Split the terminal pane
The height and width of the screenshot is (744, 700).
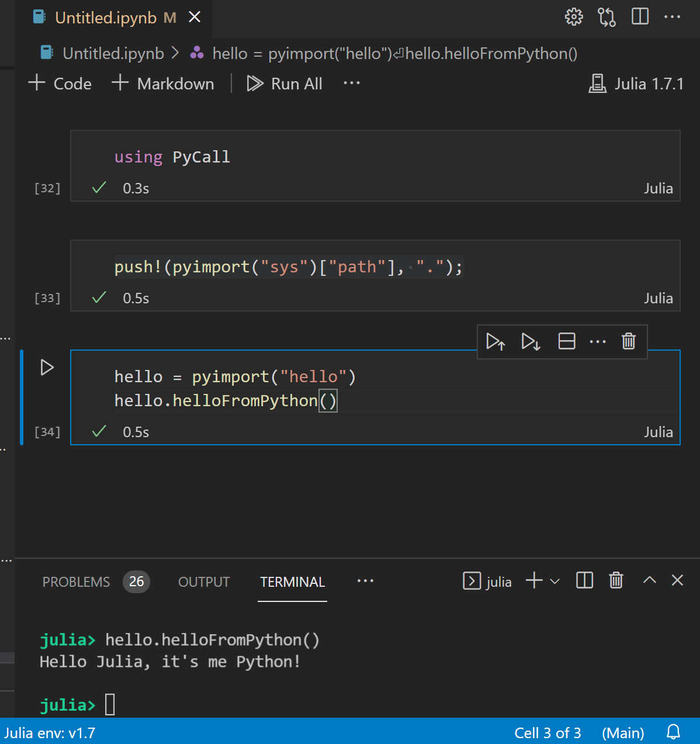(x=584, y=580)
